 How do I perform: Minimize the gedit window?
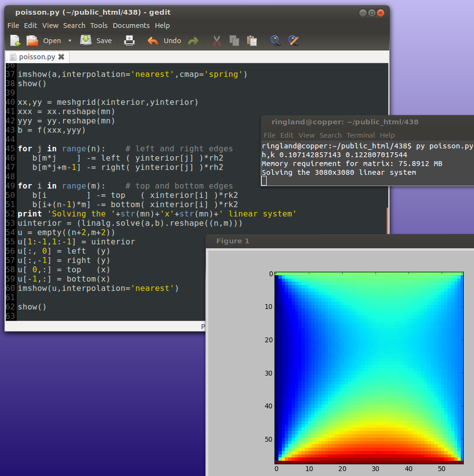pyautogui.click(x=363, y=13)
